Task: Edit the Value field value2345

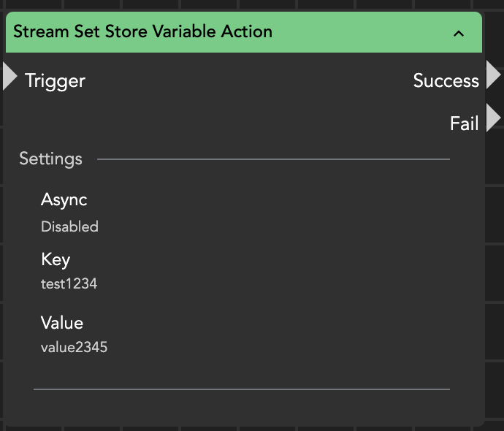Action: pos(74,348)
